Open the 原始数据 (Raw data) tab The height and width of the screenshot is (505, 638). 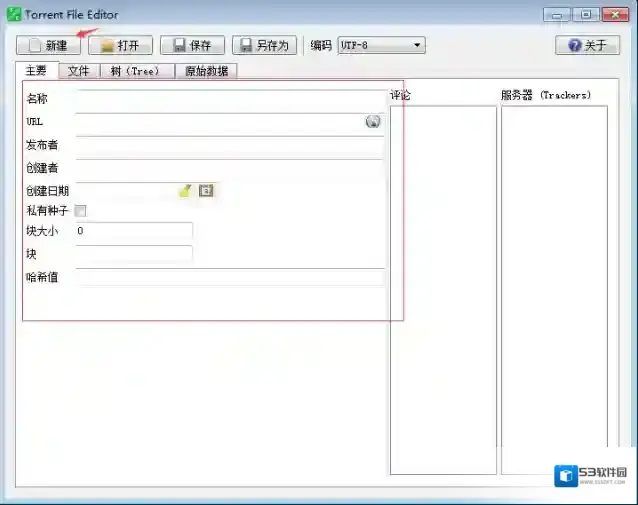point(206,71)
